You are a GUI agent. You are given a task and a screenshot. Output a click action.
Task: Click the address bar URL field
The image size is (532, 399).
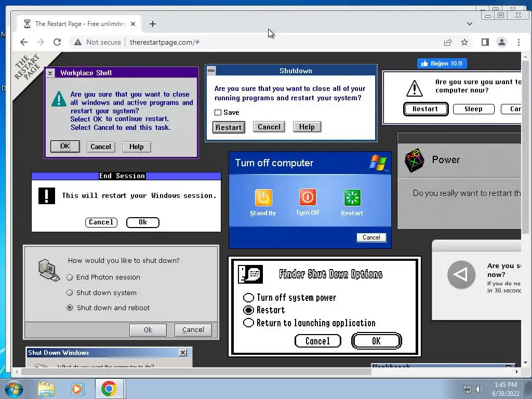pos(255,42)
